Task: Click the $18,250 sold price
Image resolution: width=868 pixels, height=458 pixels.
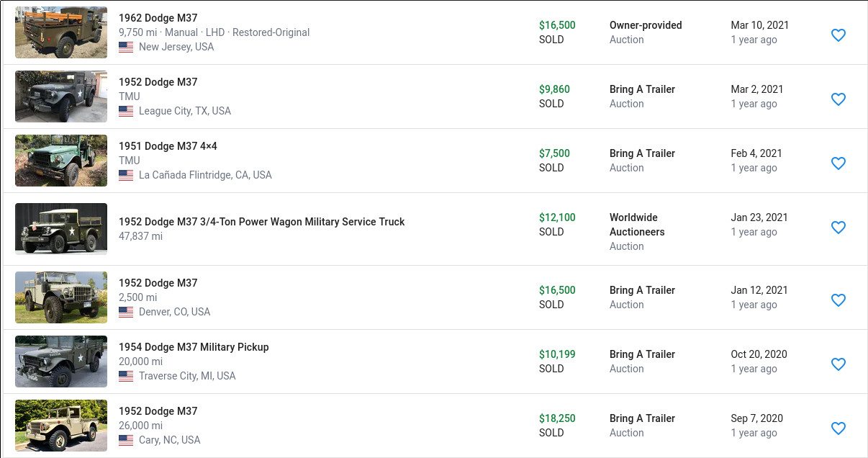Action: [557, 418]
